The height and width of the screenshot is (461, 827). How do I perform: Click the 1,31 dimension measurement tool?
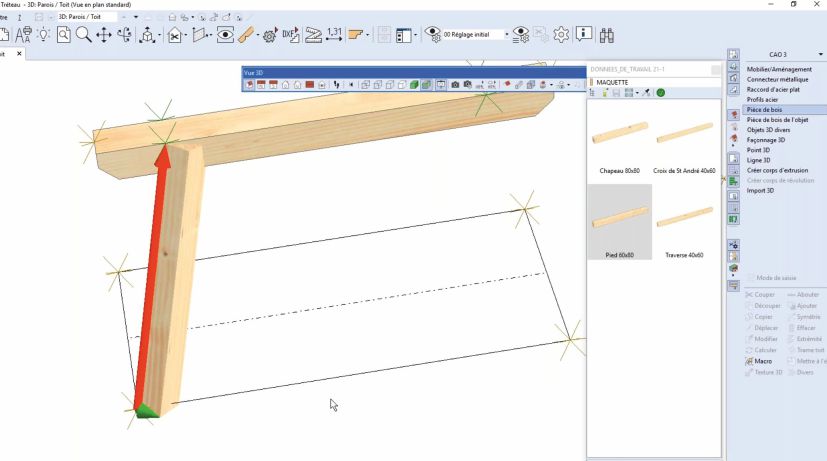click(334, 34)
